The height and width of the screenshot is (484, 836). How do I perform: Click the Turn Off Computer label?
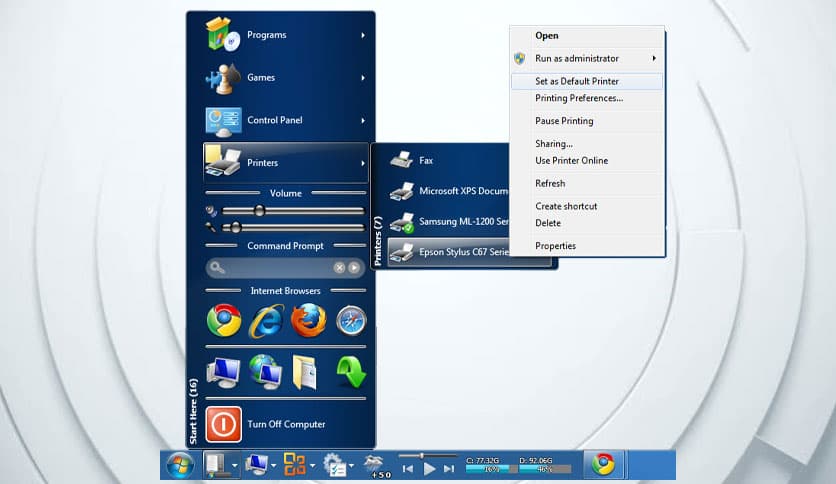click(x=286, y=424)
